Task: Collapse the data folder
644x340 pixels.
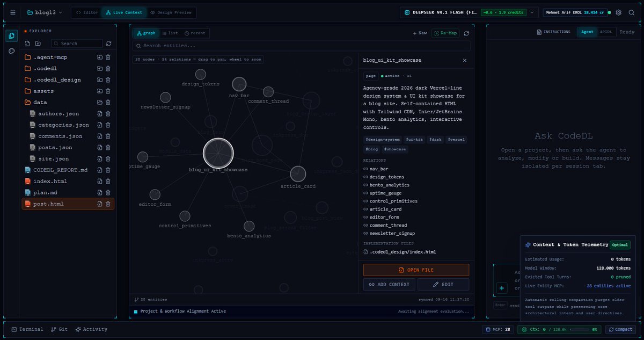Action: click(40, 102)
